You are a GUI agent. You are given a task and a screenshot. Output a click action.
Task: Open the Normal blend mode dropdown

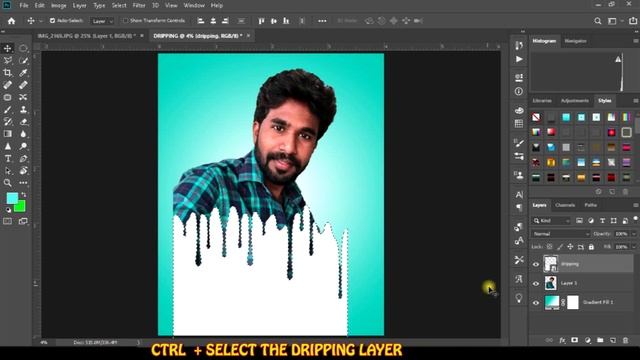pos(561,234)
